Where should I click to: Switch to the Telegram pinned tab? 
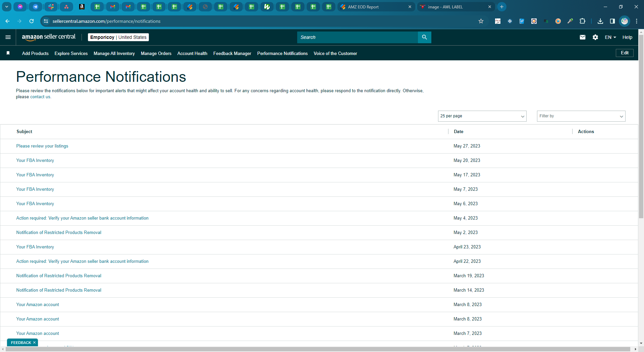pyautogui.click(x=36, y=7)
